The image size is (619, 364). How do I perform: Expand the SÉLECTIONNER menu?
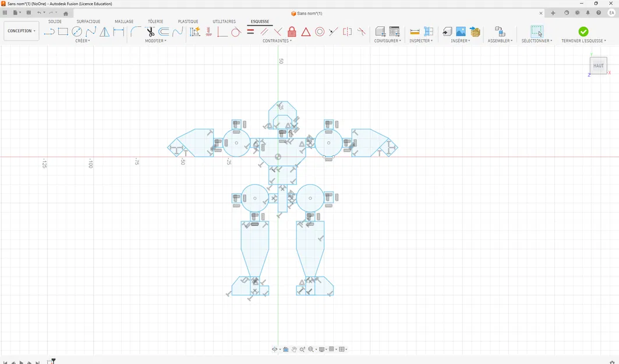536,41
